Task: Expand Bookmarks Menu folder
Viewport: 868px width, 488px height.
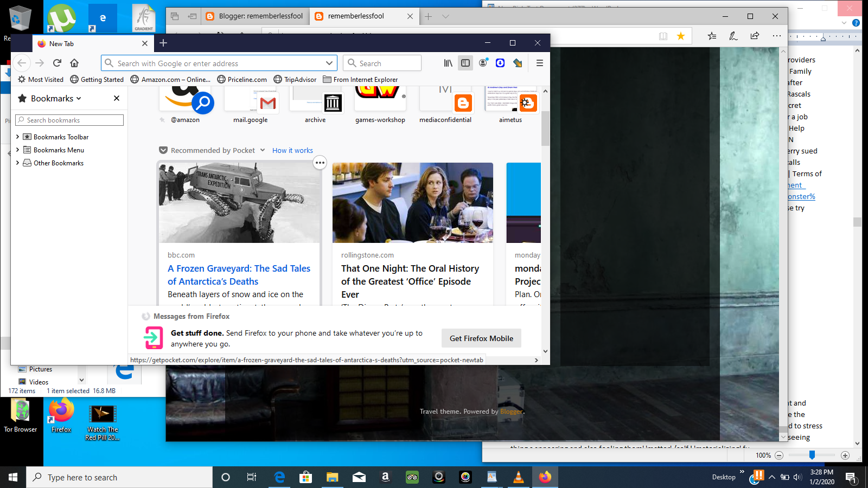Action: tap(17, 150)
